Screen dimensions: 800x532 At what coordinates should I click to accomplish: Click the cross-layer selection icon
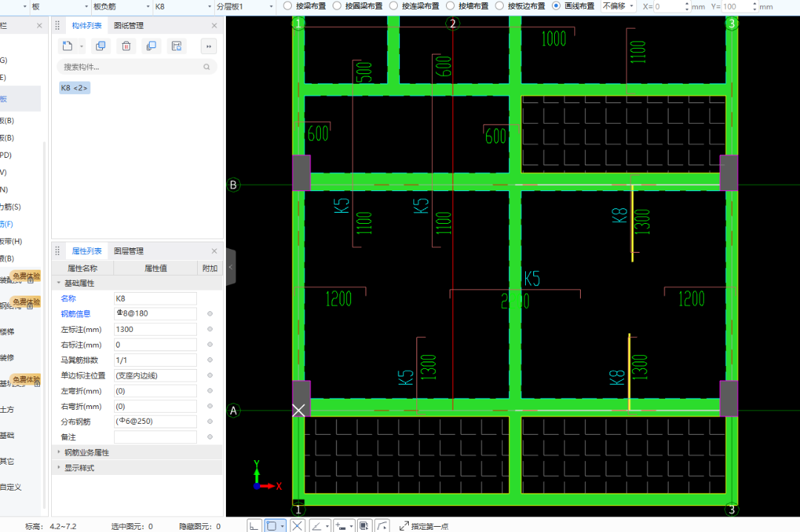(364, 525)
